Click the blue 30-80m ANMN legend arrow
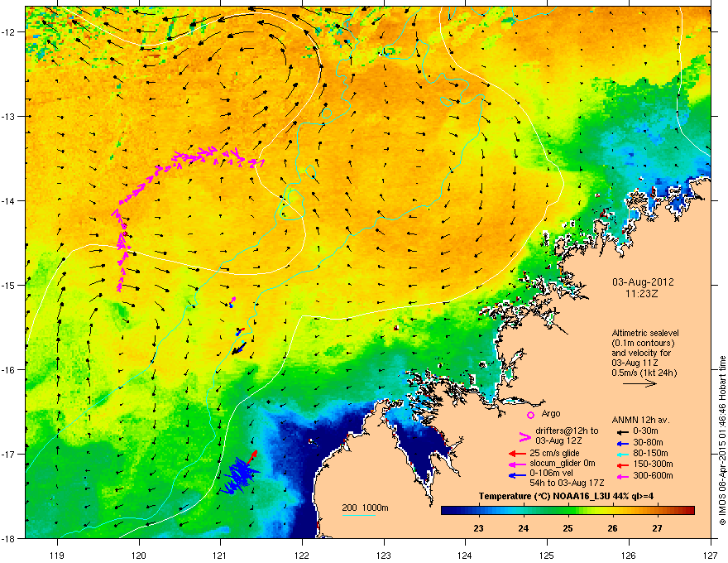The image size is (728, 563). [x=621, y=443]
